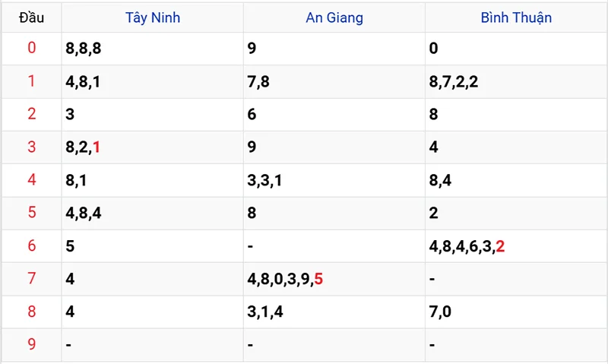
Task: Select the Bình Thuận cell showing 4,8,4,6,3,2
Action: [x=467, y=247]
